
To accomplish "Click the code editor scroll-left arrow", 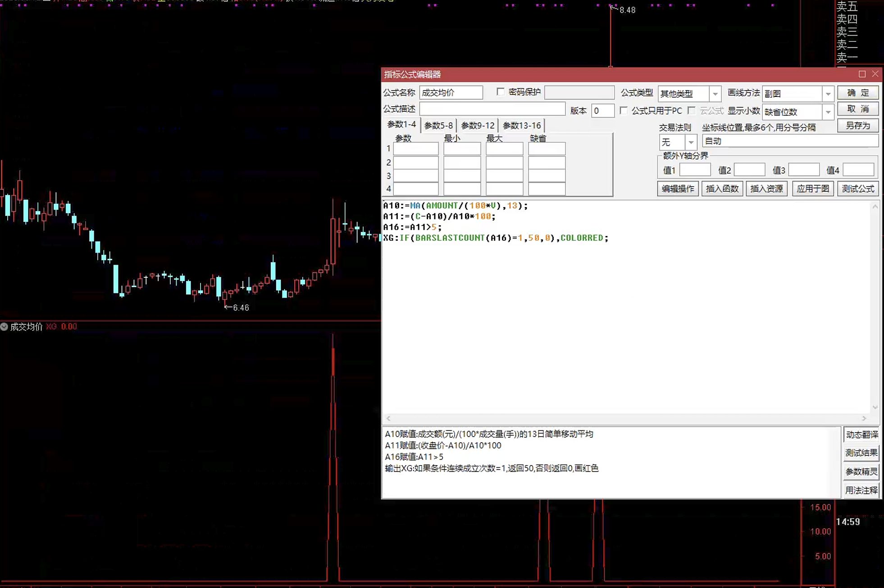I will pyautogui.click(x=388, y=418).
